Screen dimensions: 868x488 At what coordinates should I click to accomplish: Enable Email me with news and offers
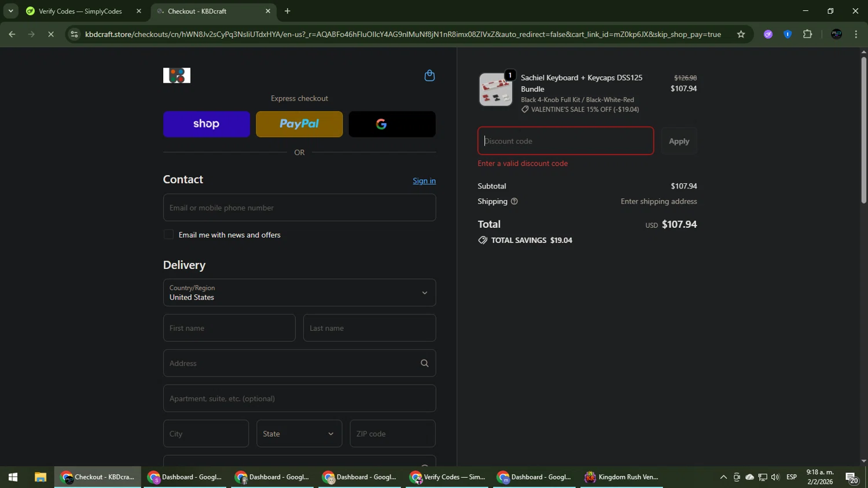point(168,235)
